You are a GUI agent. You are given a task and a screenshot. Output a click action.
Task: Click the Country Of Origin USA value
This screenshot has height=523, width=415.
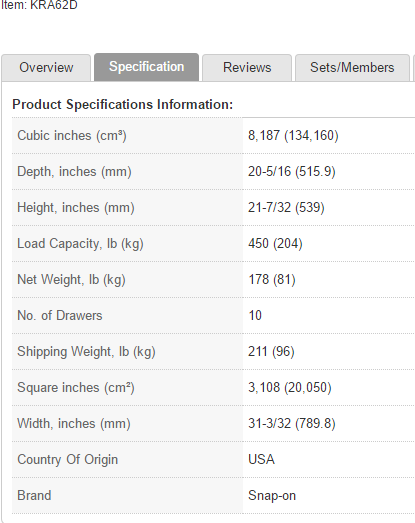click(261, 460)
